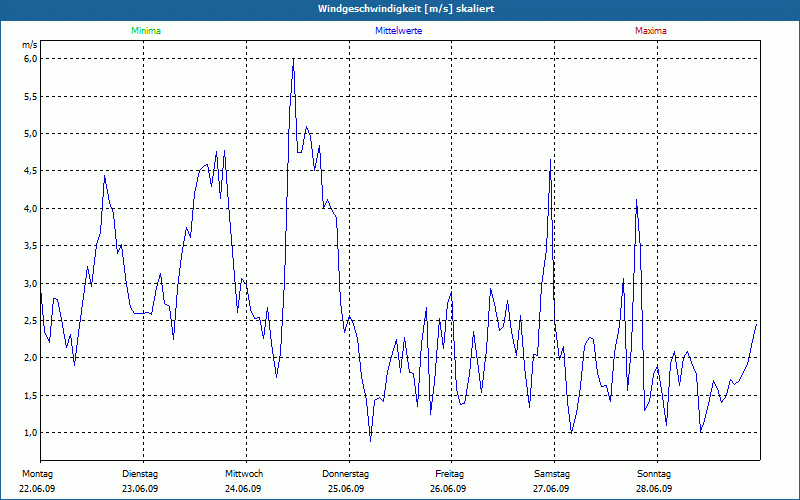Click the 6,0 y-axis value
Screen dimensions: 800x500
31,59
